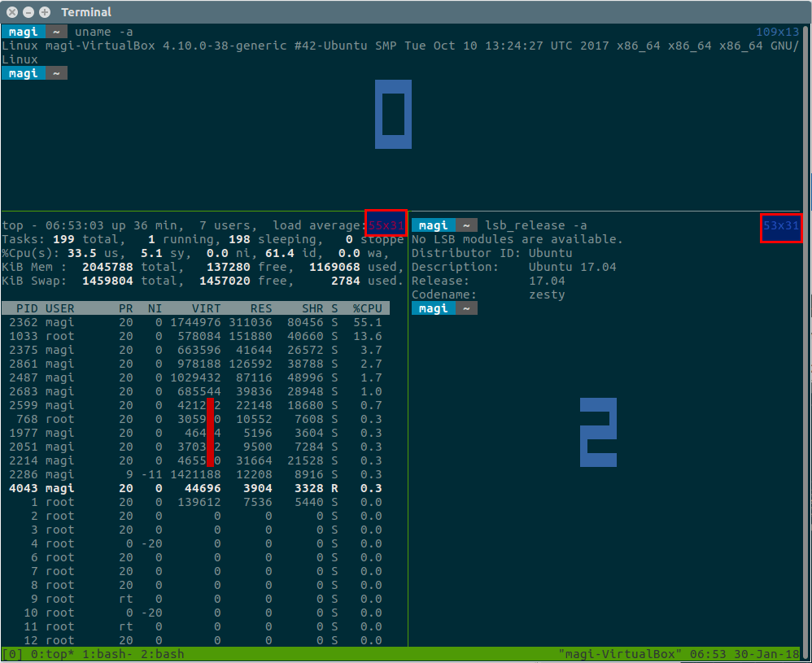Viewport: 812px width, 663px height.
Task: Minimize the Terminal window
Action: pyautogui.click(x=28, y=12)
